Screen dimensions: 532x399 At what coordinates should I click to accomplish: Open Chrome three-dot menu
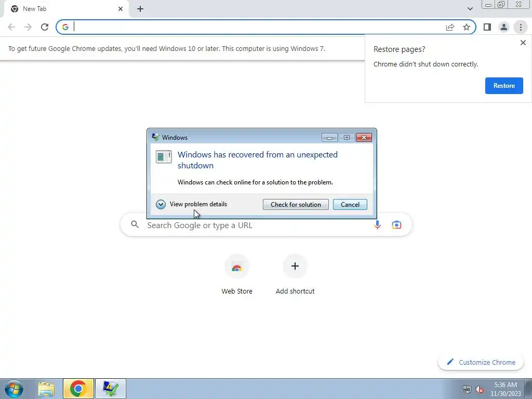click(521, 27)
